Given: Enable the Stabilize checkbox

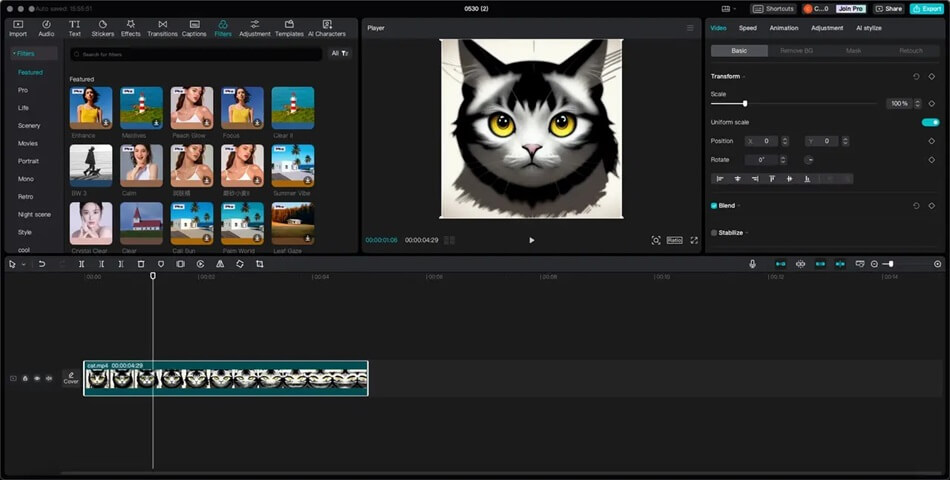Looking at the screenshot, I should coord(714,233).
